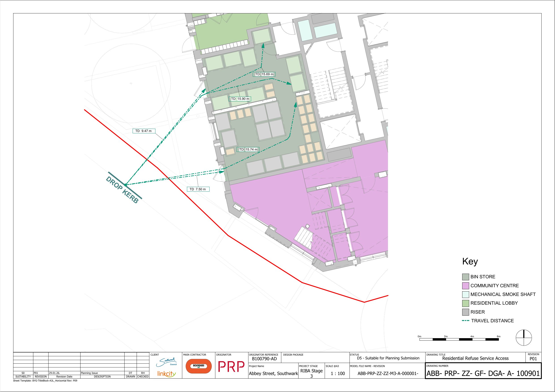This screenshot has height=392, width=555.
Task: Select the COMMUNITY CENTRE pink swatch
Action: coord(465,286)
